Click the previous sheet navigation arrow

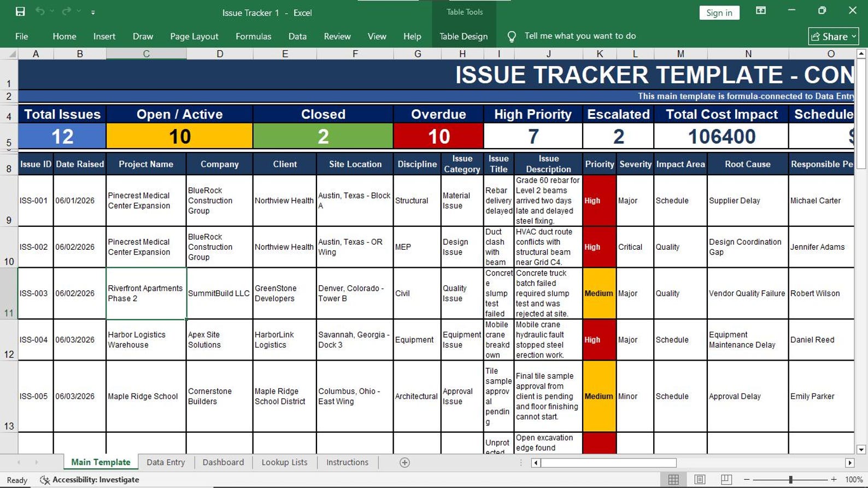point(19,462)
